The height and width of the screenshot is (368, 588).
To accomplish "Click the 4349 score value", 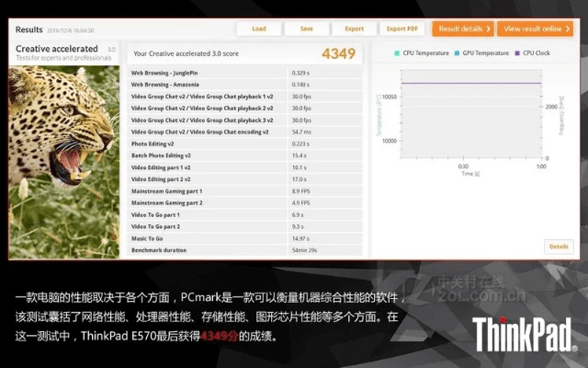I will [338, 53].
